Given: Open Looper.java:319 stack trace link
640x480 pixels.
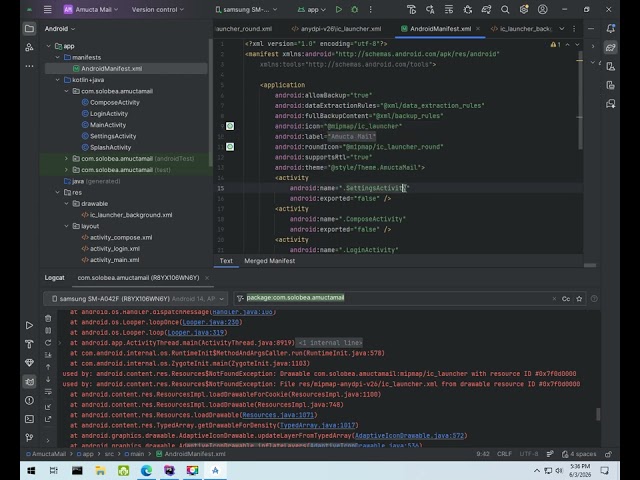Looking at the screenshot, I should [196, 332].
